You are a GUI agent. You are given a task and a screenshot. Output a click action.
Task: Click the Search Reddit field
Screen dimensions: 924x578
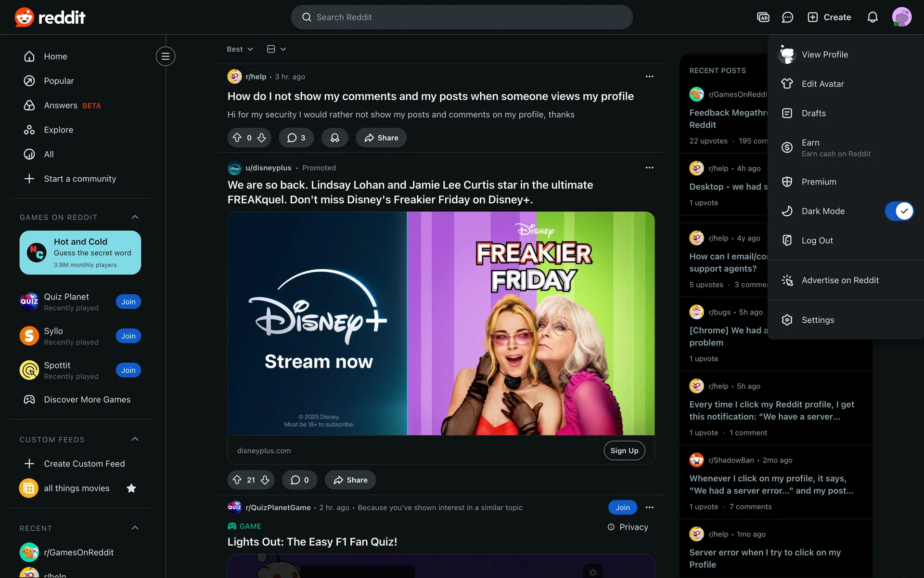pyautogui.click(x=461, y=17)
